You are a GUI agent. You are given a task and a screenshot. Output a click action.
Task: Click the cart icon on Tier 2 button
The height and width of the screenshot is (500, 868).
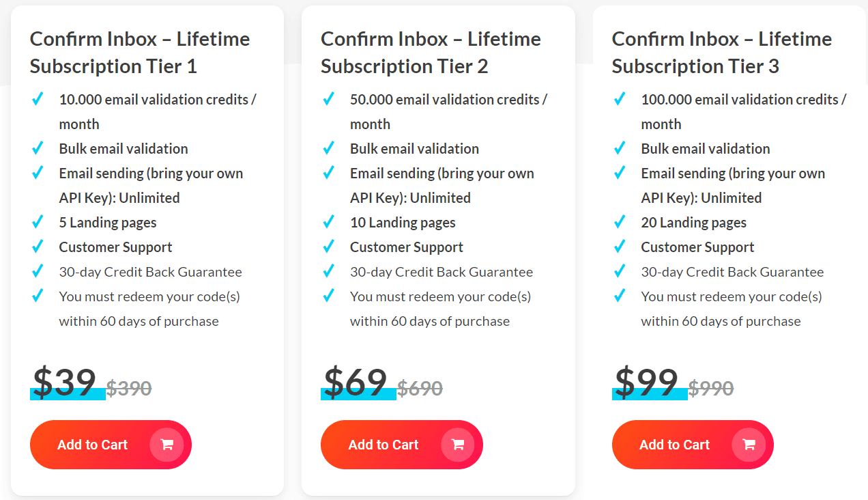458,444
